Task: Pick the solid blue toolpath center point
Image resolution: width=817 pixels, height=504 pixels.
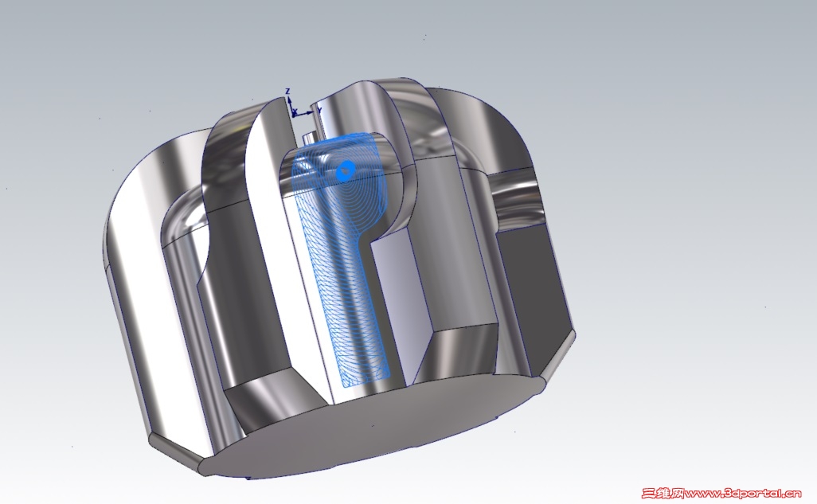Action: point(346,170)
